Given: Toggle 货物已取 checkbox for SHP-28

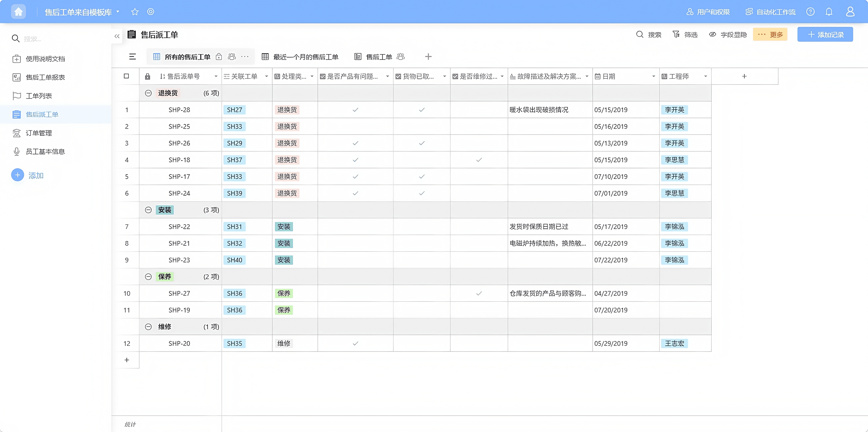Looking at the screenshot, I should (x=422, y=110).
